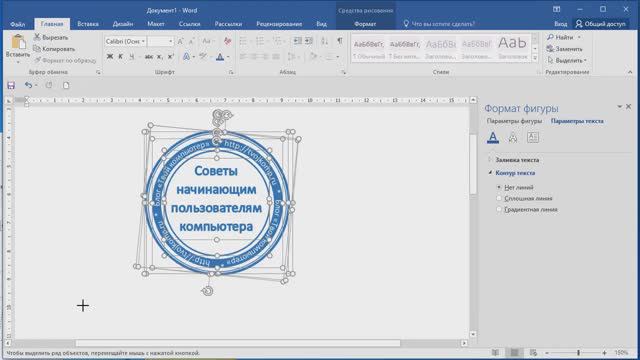
Task: Save the document from the quick access toolbar
Action: [x=11, y=85]
